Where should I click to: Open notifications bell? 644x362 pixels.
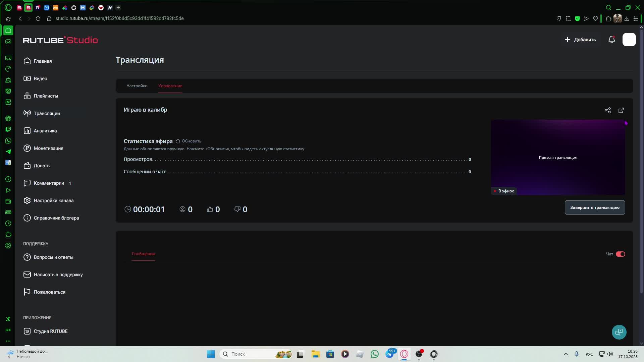tap(611, 40)
